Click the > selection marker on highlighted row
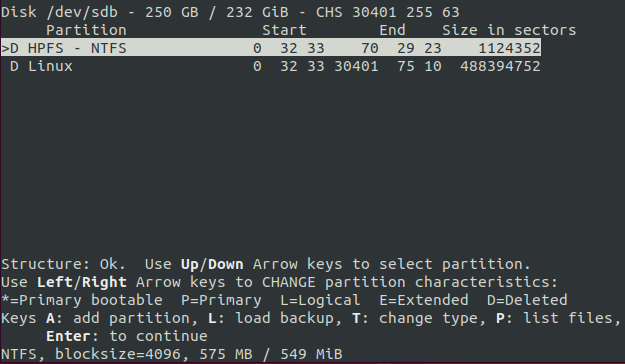 [x=5, y=48]
